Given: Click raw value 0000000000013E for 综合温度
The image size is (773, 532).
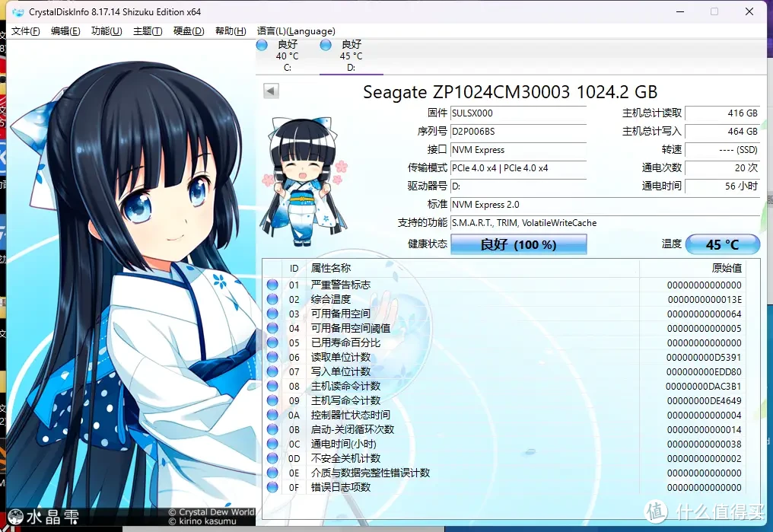Looking at the screenshot, I should 705,299.
